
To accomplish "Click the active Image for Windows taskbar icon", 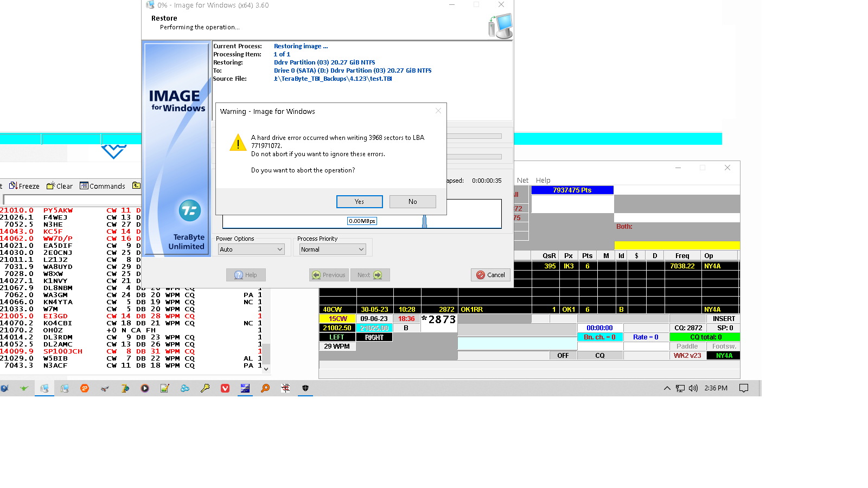I will click(44, 388).
